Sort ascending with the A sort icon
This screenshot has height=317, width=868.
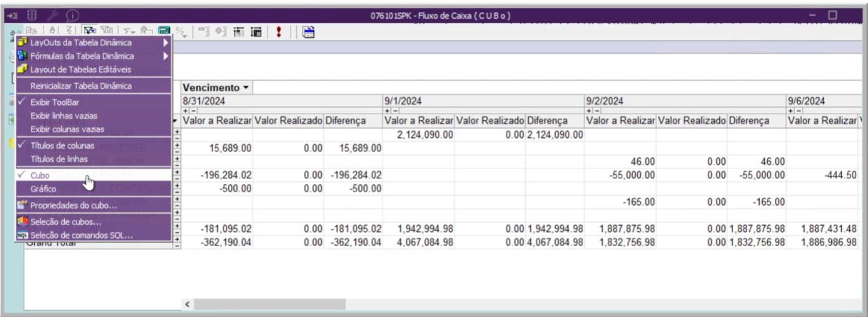coord(52,30)
